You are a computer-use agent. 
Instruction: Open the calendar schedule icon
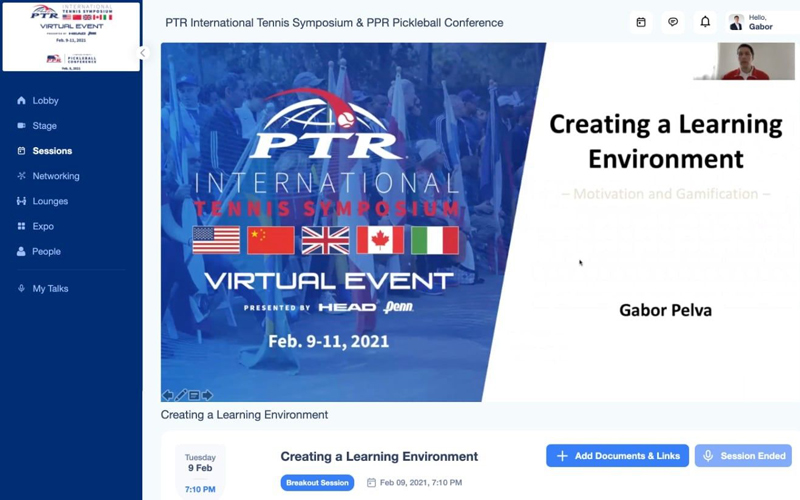[x=641, y=22]
